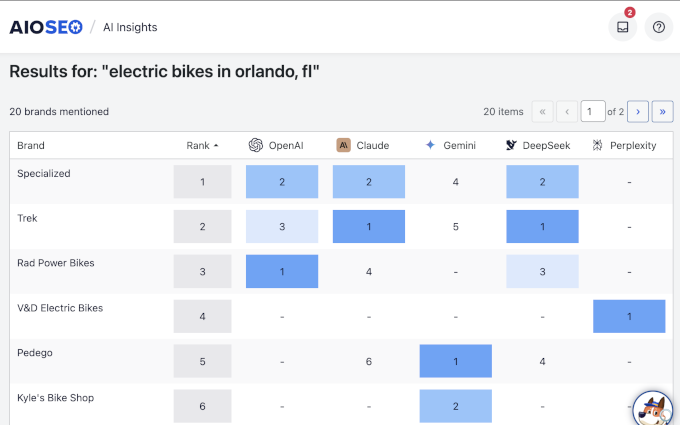Click the help question mark icon
The width and height of the screenshot is (680, 425).
point(658,27)
